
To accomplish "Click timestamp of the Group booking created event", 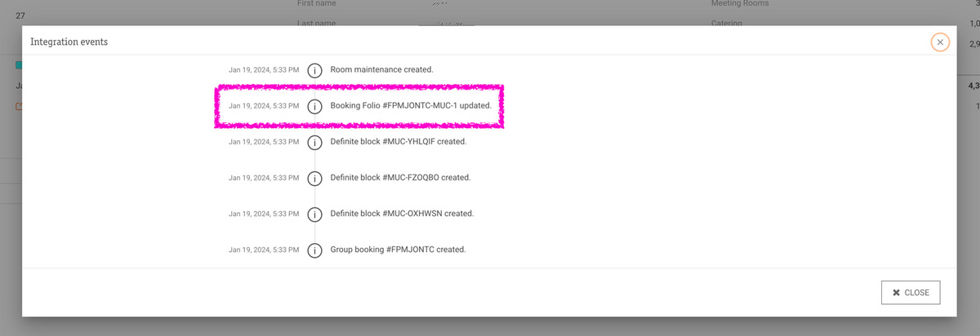I will click(x=264, y=250).
